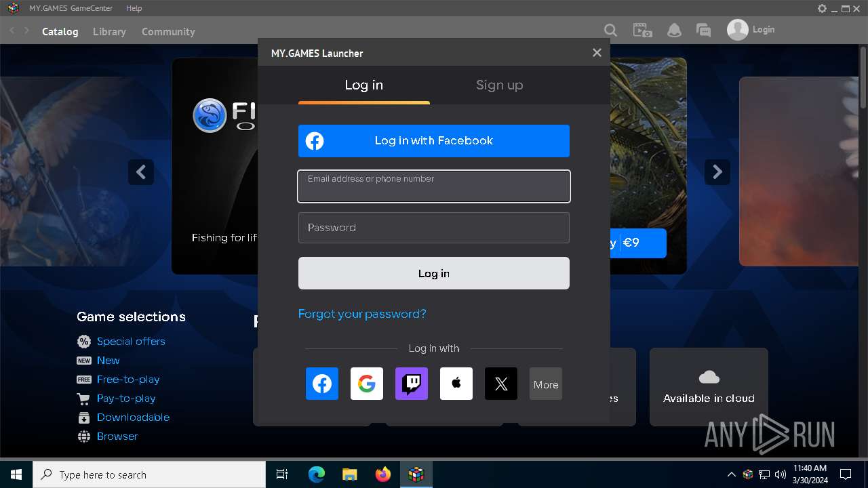Close the MY.GAMES Launcher dialog

[x=597, y=53]
